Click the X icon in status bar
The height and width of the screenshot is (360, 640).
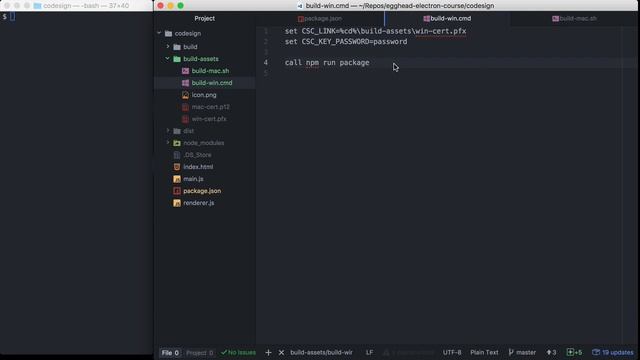point(281,353)
